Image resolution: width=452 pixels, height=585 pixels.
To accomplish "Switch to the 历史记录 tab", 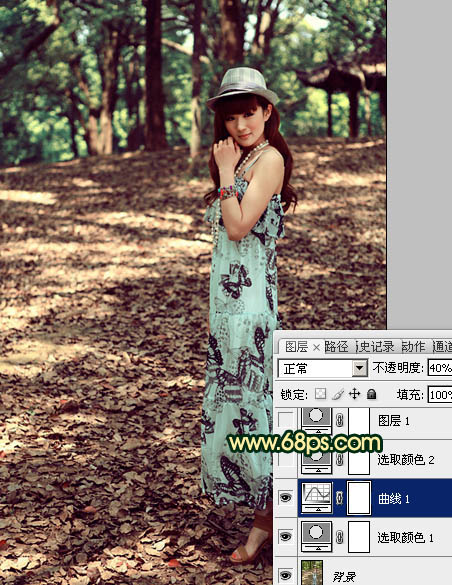I will (x=376, y=347).
